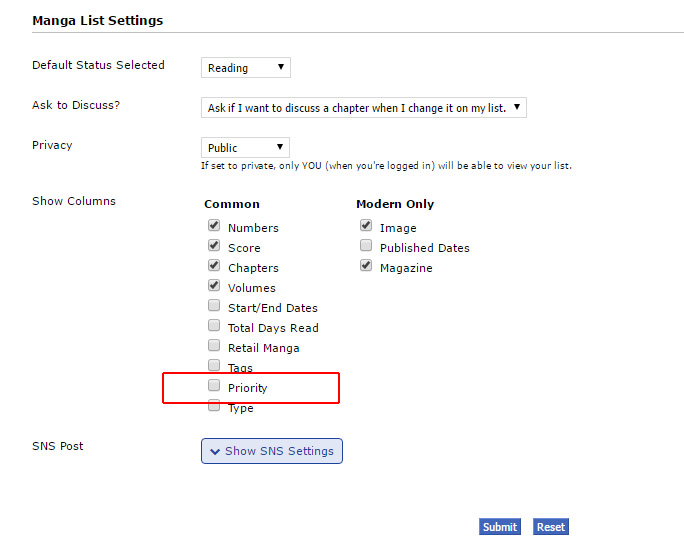Uncheck the Image column checkbox
Viewport: 684px width, 549px height.
(x=366, y=226)
